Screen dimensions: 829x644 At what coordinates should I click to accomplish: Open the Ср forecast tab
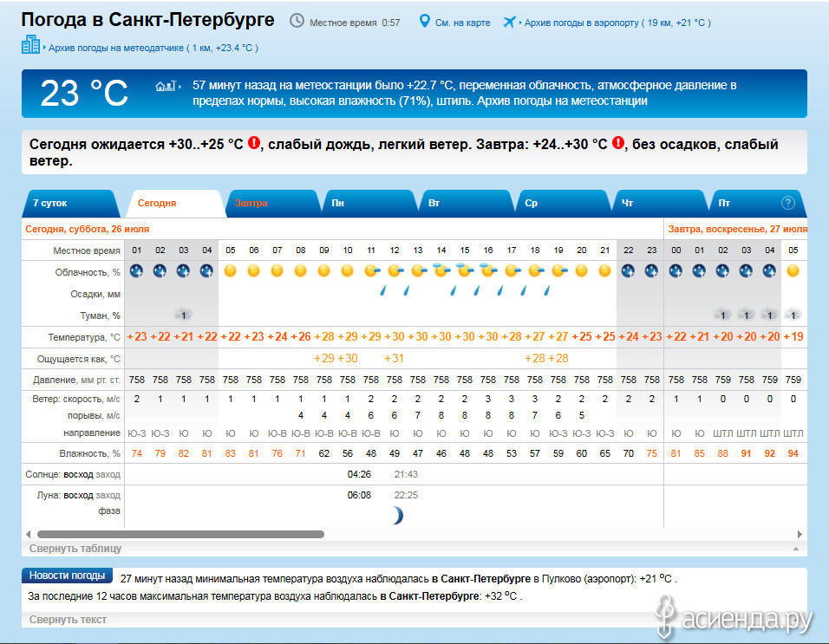[565, 204]
